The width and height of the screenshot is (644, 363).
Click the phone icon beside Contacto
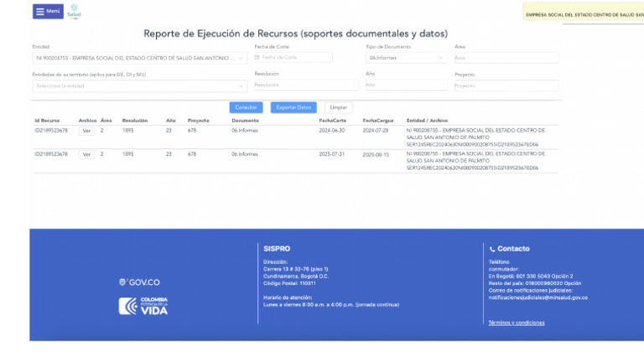pyautogui.click(x=492, y=249)
